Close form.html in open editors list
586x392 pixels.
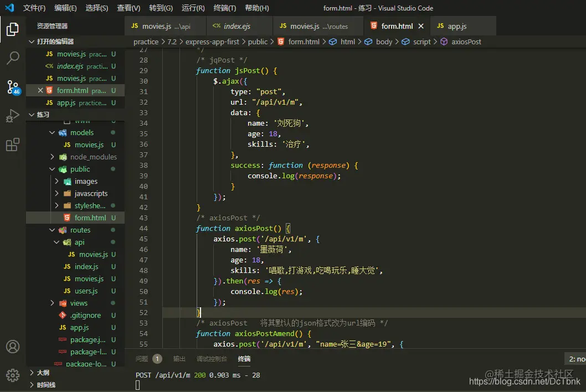click(40, 90)
